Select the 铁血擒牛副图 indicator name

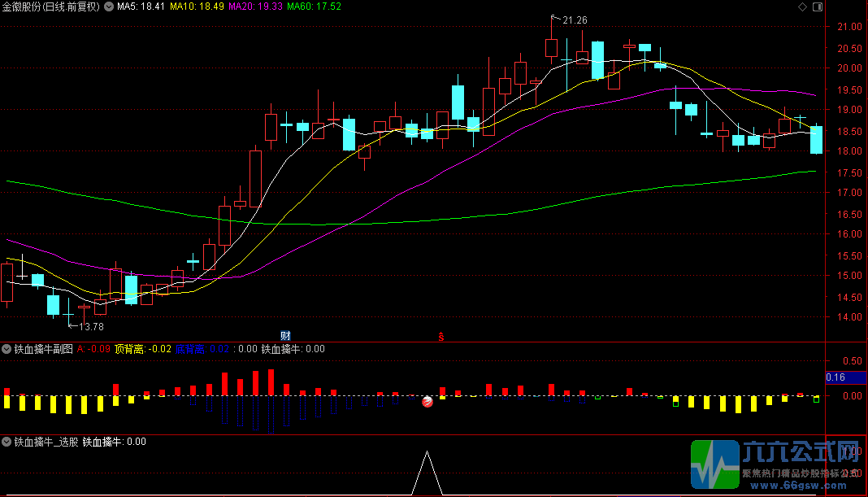point(44,349)
